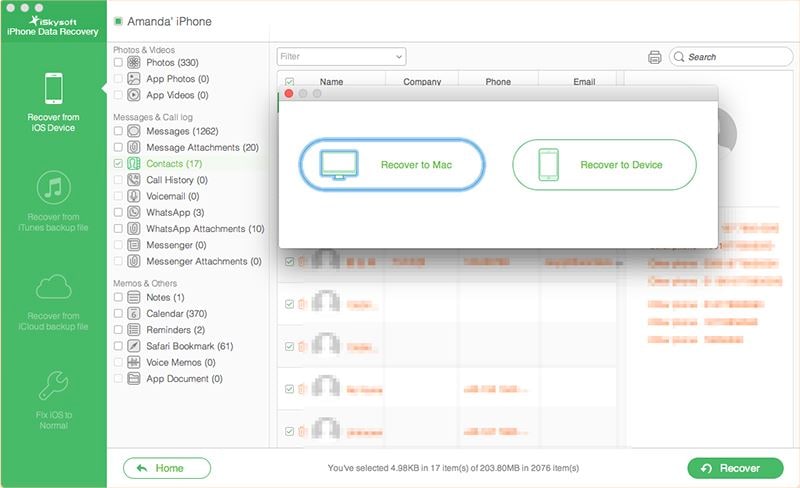Screen dimensions: 800x488
Task: Select Call History (0) category
Action: 177,180
